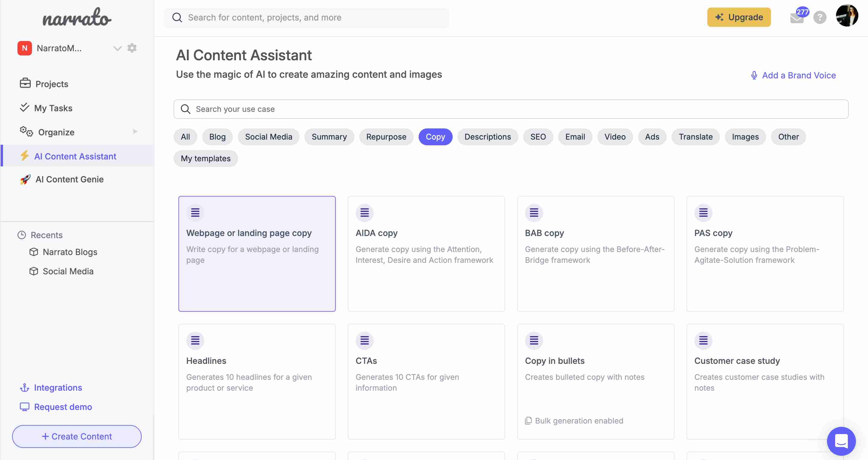868x460 pixels.
Task: Open the Copy in bullets template card
Action: pos(596,382)
